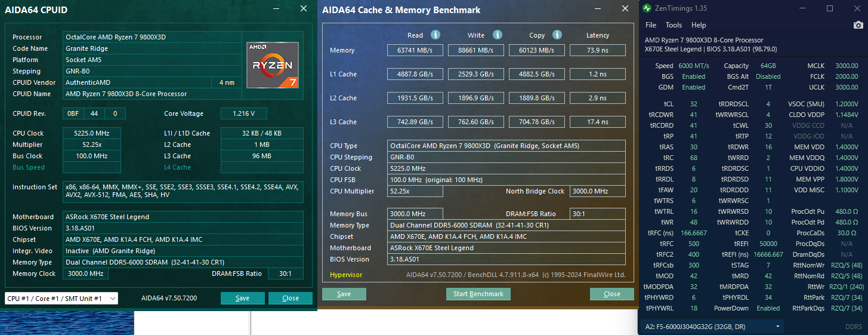Open the Tools menu in ZenTimings
This screenshot has width=868, height=335.
[x=674, y=25]
